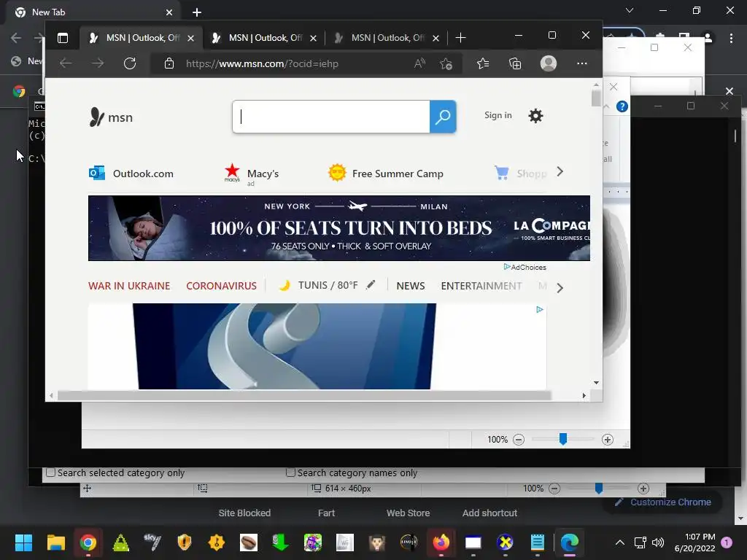Open NEWS category on MSN
Viewport: 747px width, 560px height.
coord(410,286)
